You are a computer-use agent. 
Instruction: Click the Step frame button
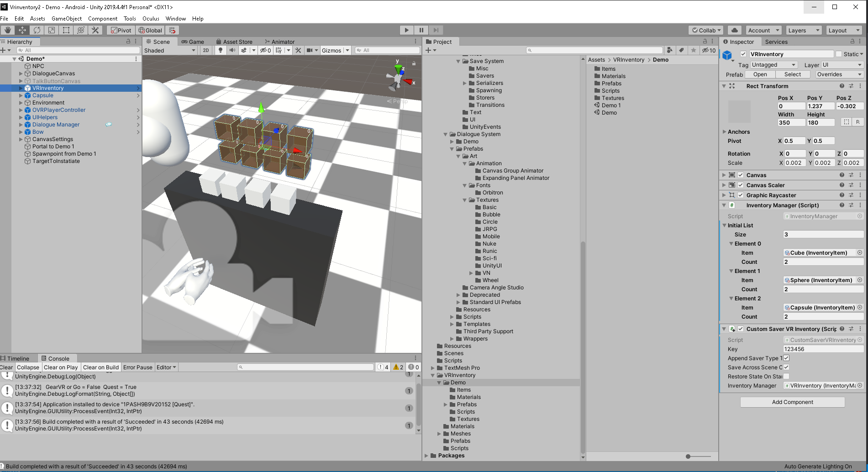436,30
